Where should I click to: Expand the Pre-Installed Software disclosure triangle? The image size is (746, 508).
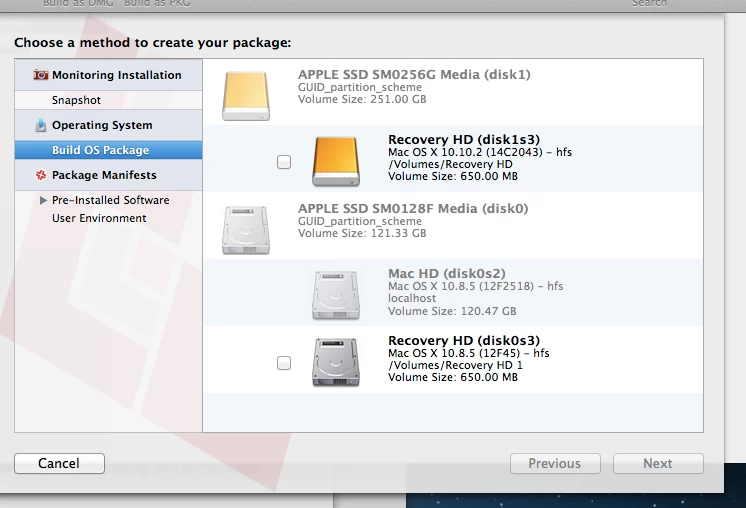click(x=43, y=200)
